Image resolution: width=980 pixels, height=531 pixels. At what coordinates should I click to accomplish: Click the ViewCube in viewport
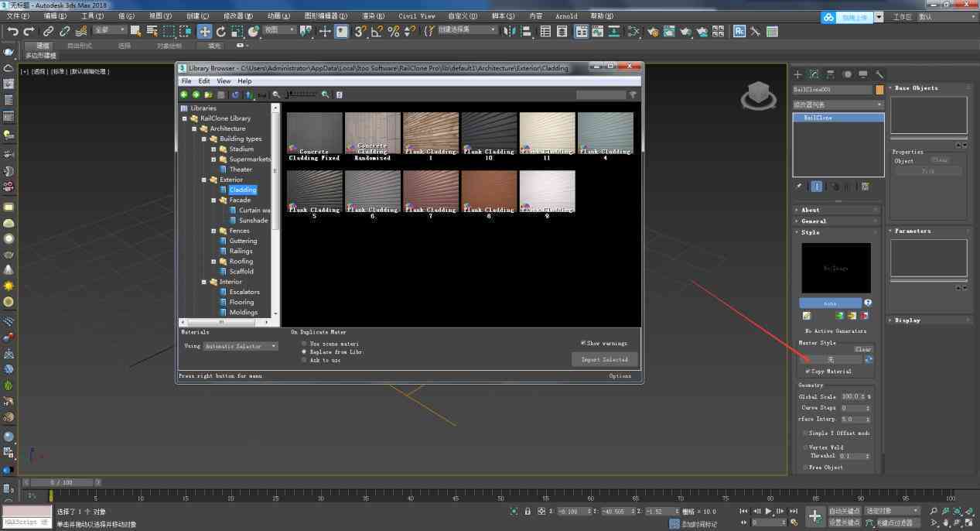tap(758, 94)
